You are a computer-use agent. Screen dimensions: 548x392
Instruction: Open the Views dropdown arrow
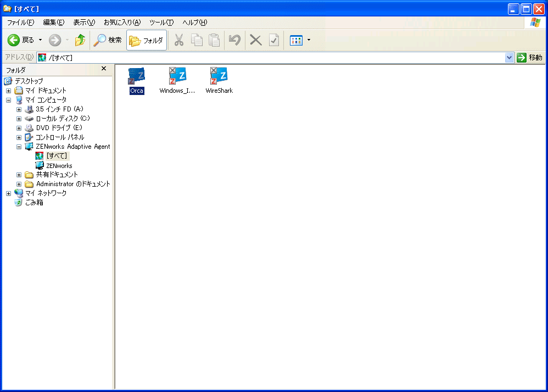click(x=309, y=40)
